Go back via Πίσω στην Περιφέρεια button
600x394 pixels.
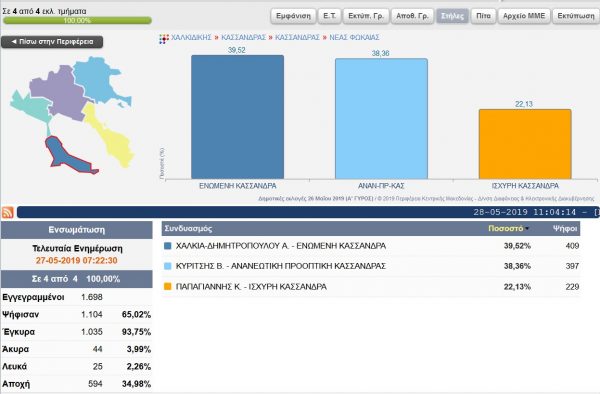click(52, 42)
